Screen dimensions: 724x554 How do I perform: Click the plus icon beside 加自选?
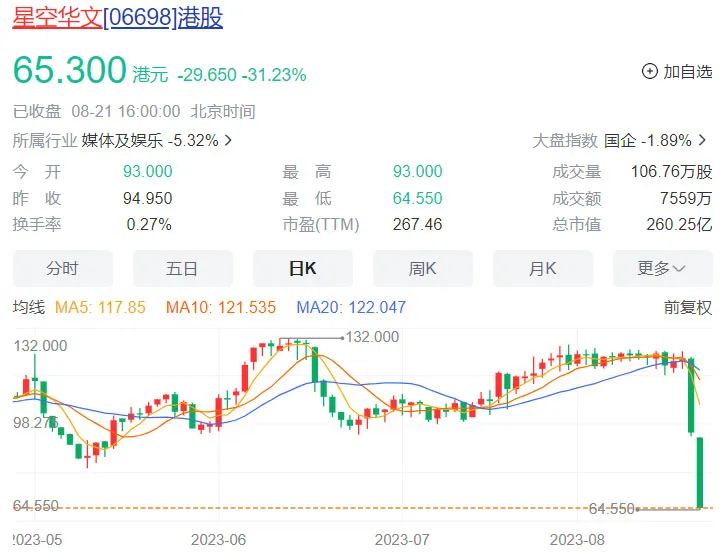coord(650,72)
